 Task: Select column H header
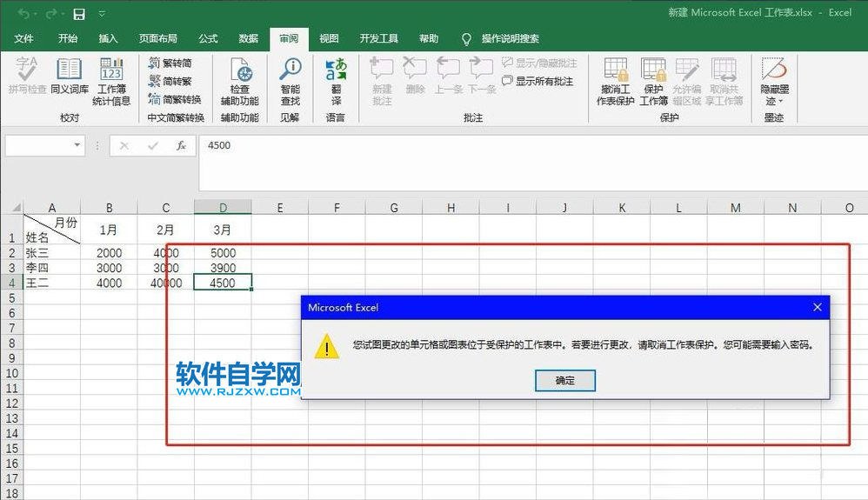451,208
